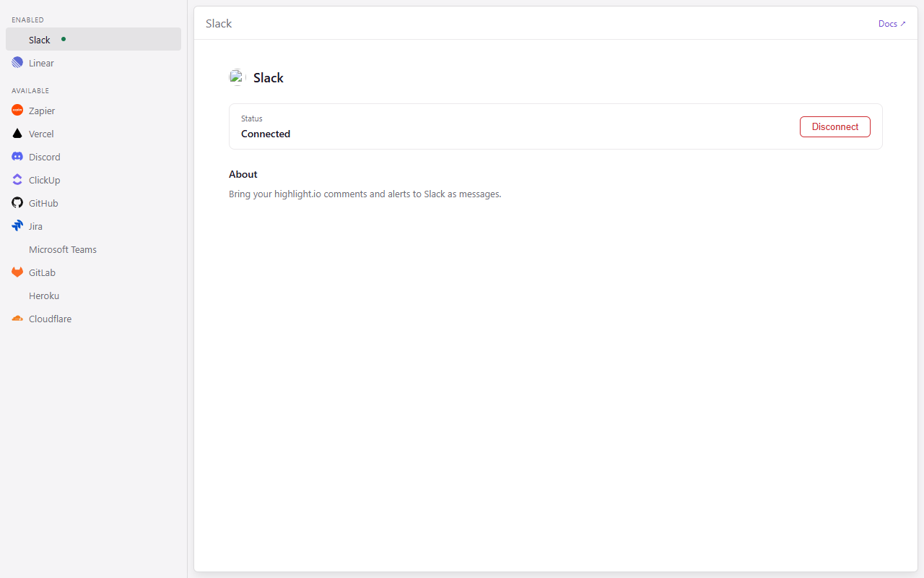The width and height of the screenshot is (924, 578).
Task: Click the Slack title in header bar
Action: click(x=219, y=23)
